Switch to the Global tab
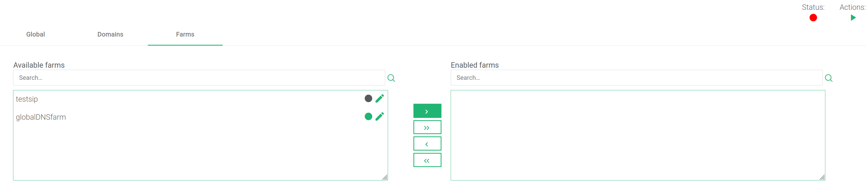 [x=35, y=34]
